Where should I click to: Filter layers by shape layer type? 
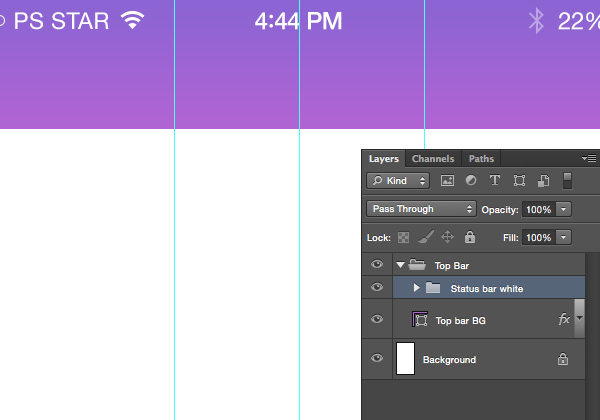coord(519,181)
